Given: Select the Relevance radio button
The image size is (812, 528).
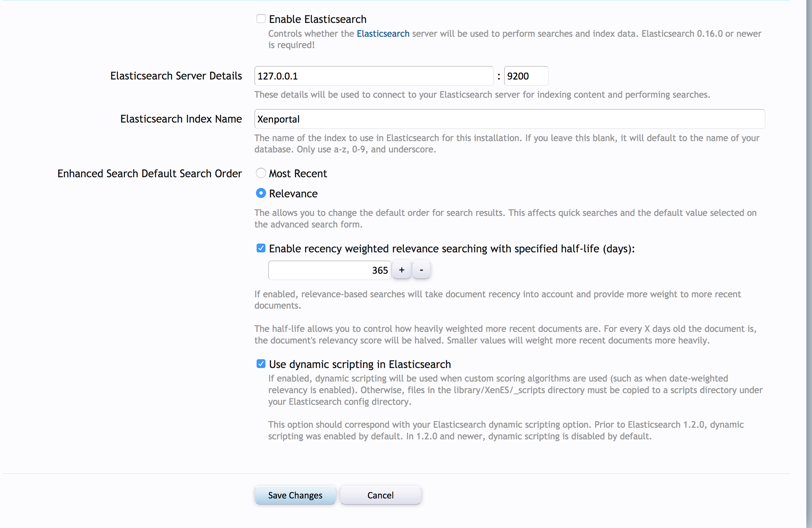Looking at the screenshot, I should (x=261, y=193).
